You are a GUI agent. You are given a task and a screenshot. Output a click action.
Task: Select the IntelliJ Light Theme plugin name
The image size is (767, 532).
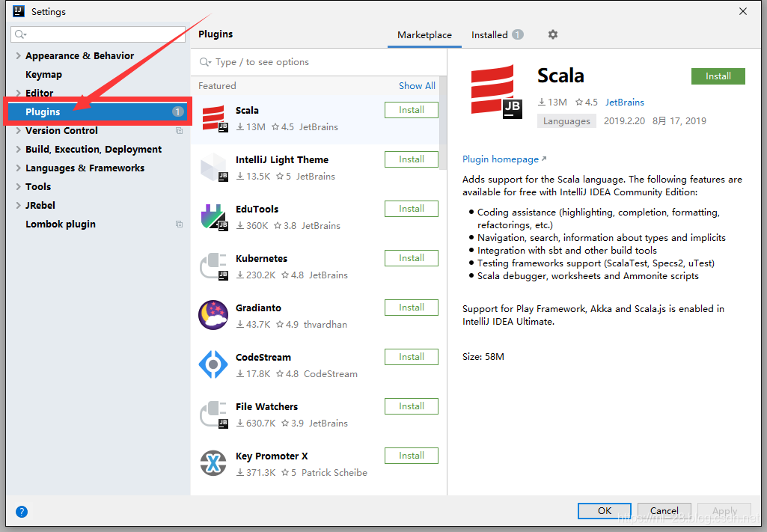tap(282, 160)
